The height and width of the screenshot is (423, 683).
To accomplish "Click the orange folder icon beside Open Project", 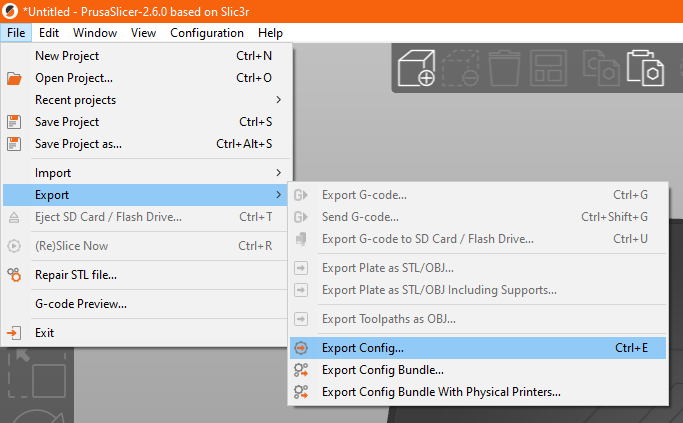I will pos(14,78).
